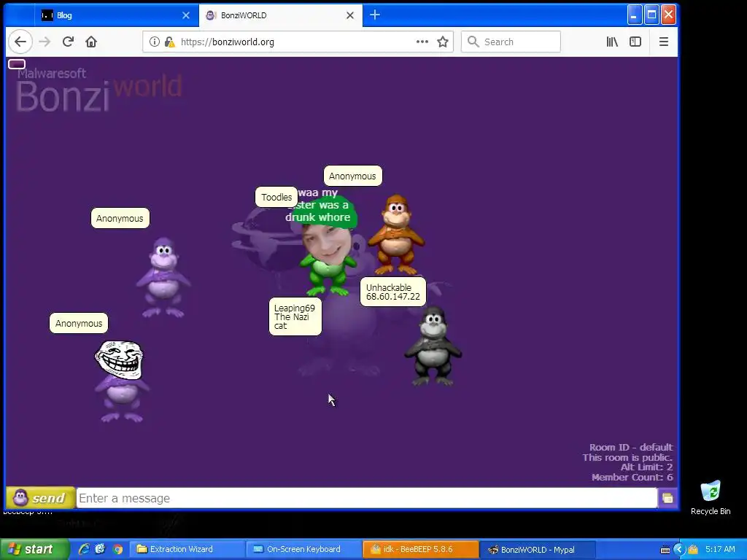Image resolution: width=747 pixels, height=560 pixels.
Task: Switch to BonziWORLD - Mypal taskbar item
Action: (538, 549)
